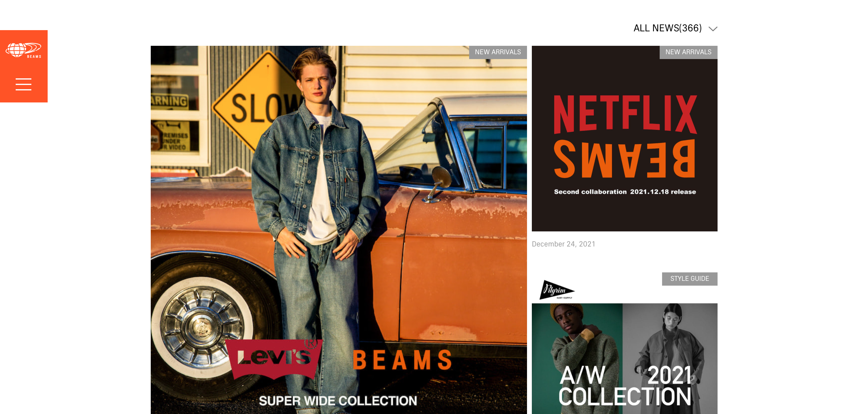Open the hamburger menu

23,84
